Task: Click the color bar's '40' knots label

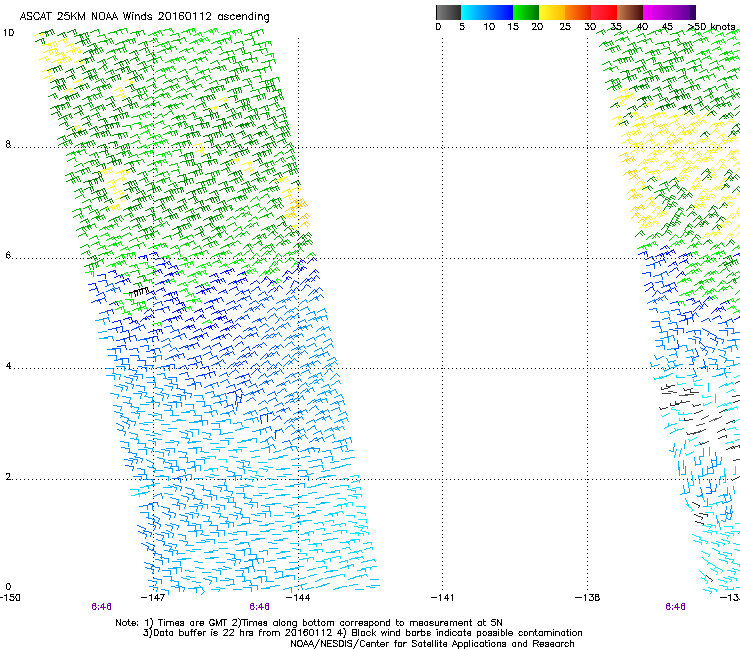Action: tap(642, 27)
